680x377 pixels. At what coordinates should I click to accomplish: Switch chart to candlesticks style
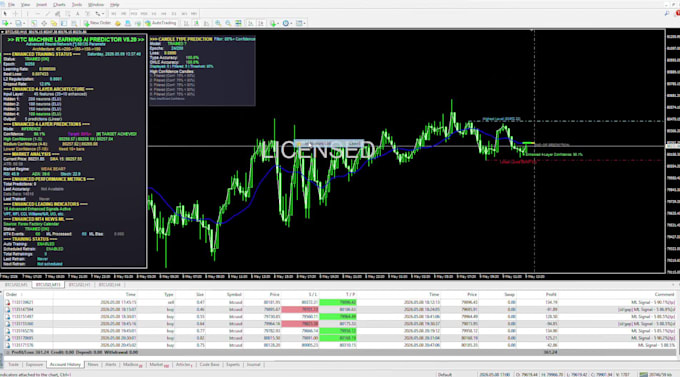pos(196,23)
